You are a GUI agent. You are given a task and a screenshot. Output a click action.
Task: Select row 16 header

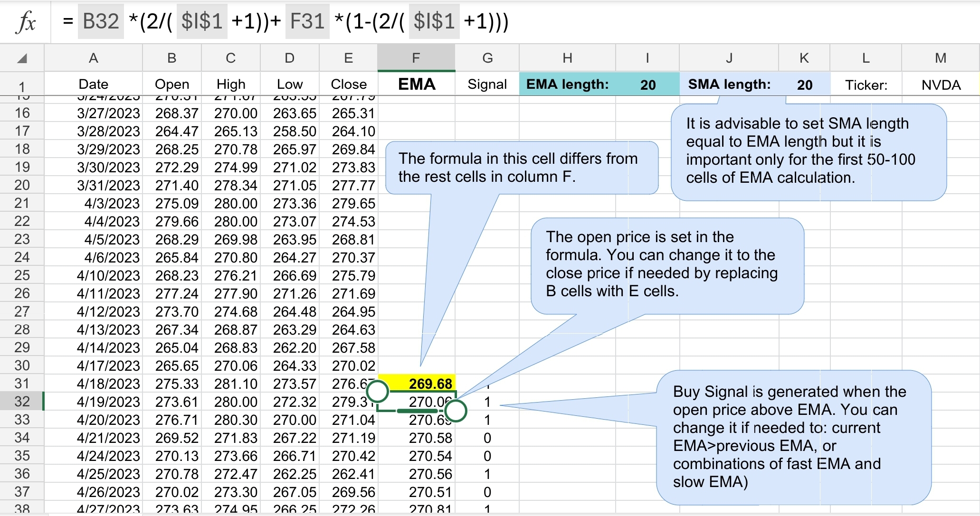[x=22, y=113]
